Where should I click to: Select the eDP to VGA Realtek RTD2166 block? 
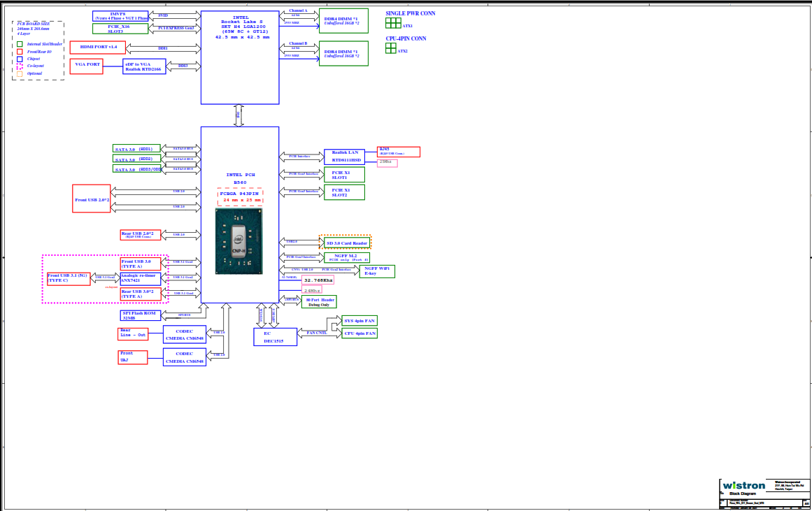tap(145, 67)
